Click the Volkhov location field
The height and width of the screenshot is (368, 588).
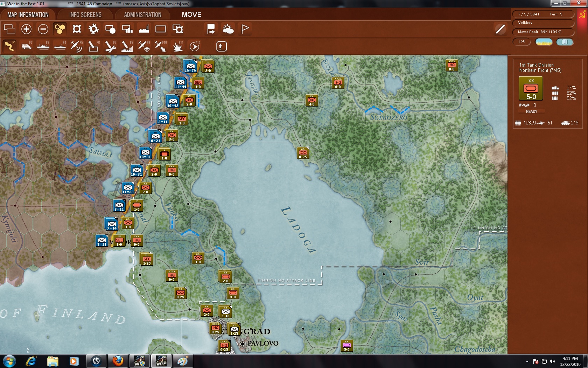pos(543,23)
